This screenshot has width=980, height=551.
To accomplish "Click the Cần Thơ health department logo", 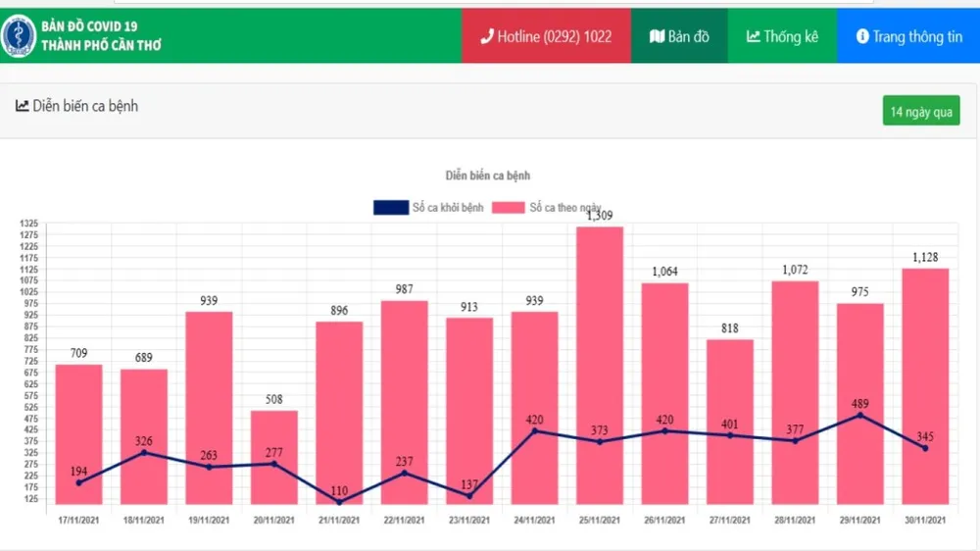I will click(x=18, y=36).
